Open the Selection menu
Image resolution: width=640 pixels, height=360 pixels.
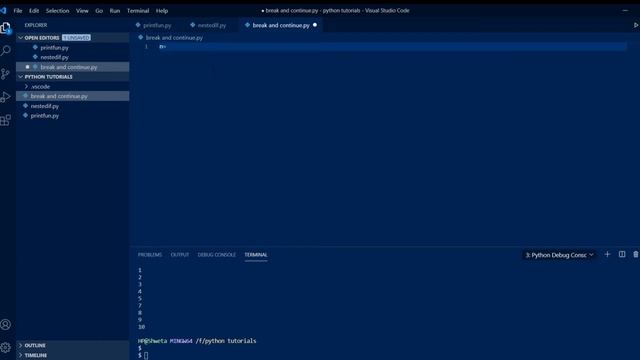point(58,11)
